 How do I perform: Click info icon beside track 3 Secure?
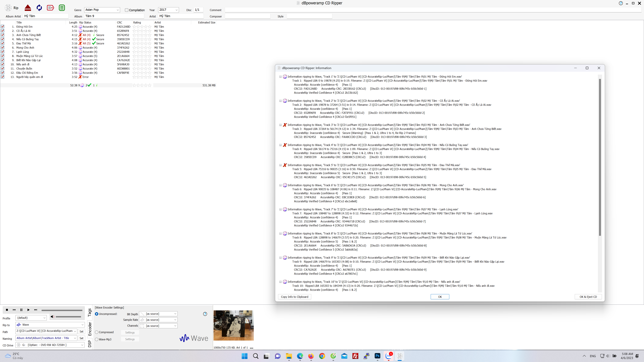94,35
